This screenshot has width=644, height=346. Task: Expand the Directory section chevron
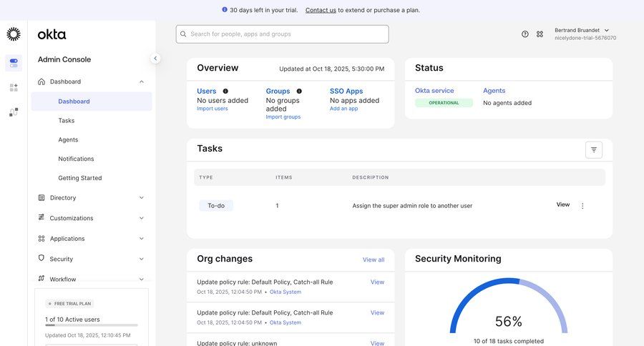(x=141, y=198)
